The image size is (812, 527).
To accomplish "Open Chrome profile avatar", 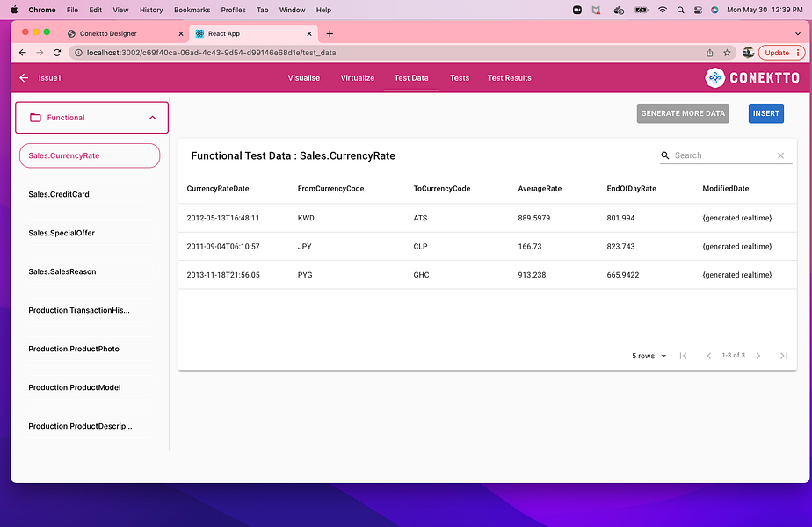I will click(748, 53).
